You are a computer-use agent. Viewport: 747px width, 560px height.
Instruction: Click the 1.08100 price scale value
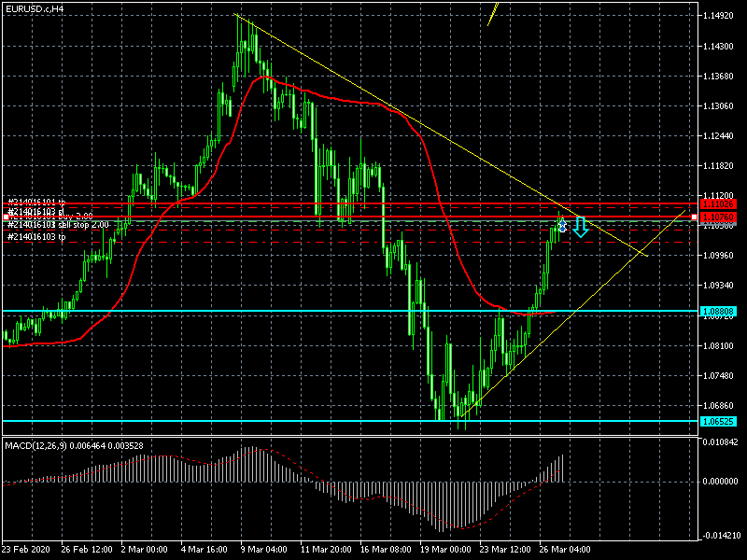tap(718, 345)
